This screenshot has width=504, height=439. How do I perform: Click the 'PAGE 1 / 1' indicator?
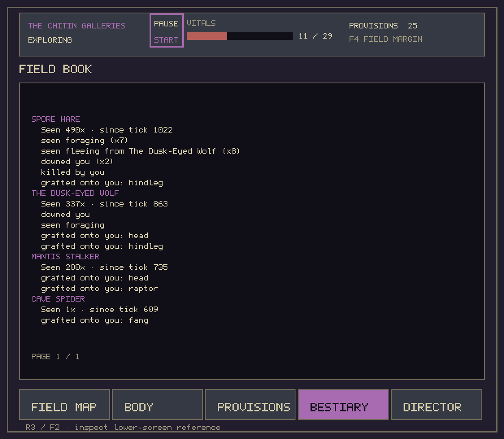click(x=55, y=356)
